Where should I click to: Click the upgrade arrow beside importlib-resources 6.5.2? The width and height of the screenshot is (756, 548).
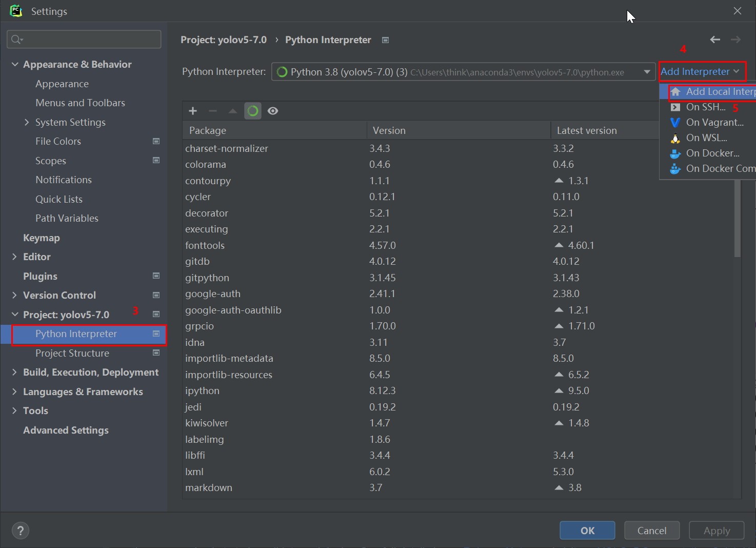point(559,375)
